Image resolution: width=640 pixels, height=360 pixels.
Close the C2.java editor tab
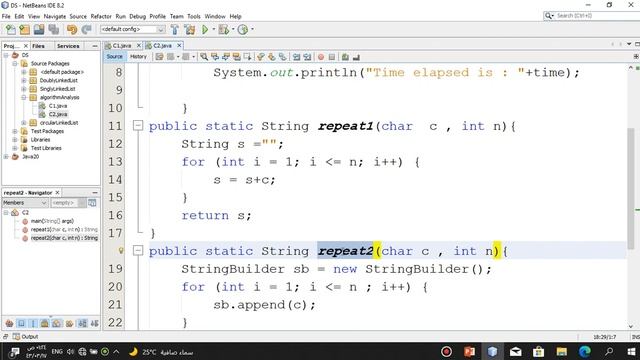click(x=179, y=45)
